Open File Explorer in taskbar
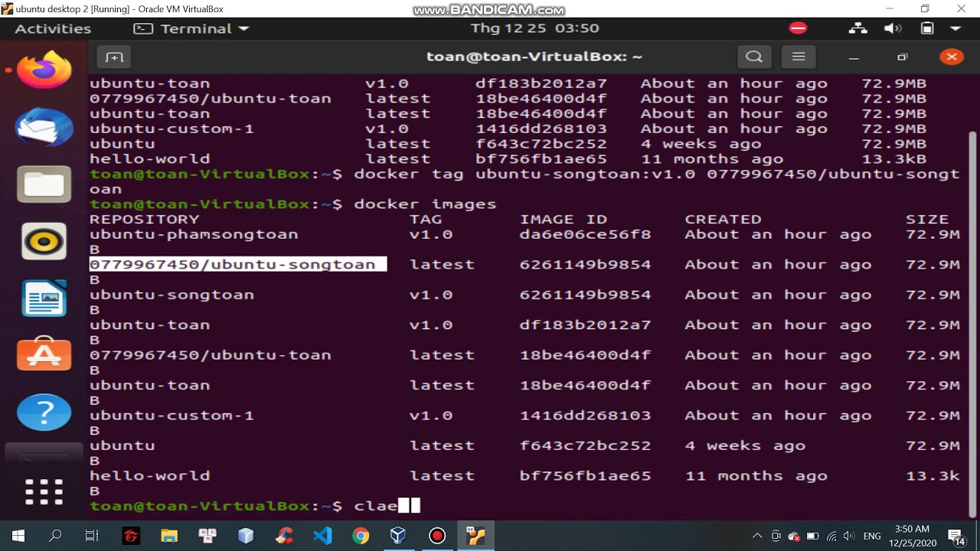The height and width of the screenshot is (551, 980). [x=169, y=536]
